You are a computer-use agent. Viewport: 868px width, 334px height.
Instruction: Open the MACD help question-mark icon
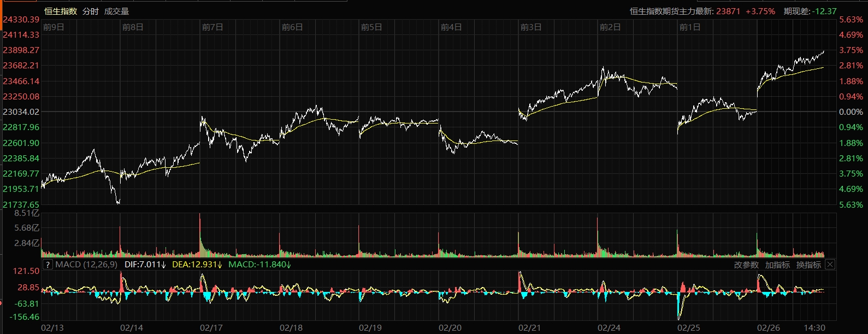48,265
